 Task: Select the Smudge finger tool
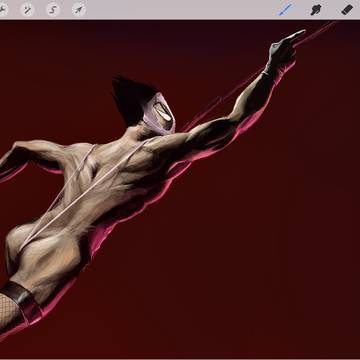[x=316, y=9]
